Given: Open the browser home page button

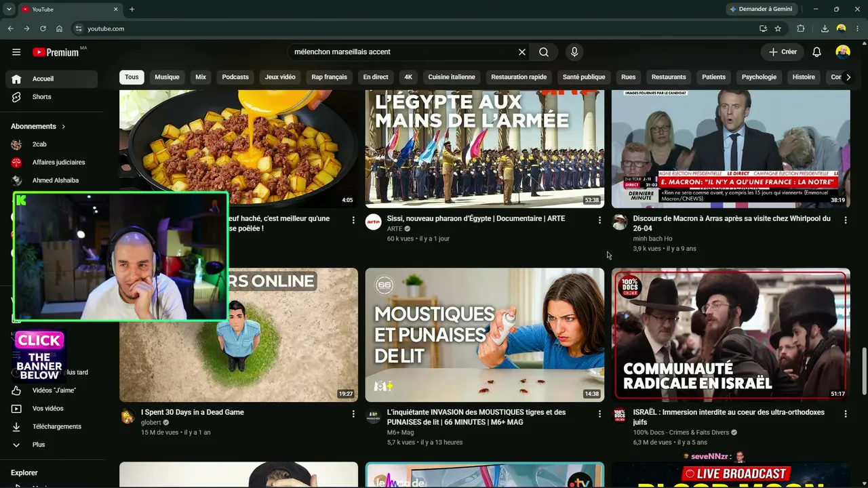Looking at the screenshot, I should point(59,28).
